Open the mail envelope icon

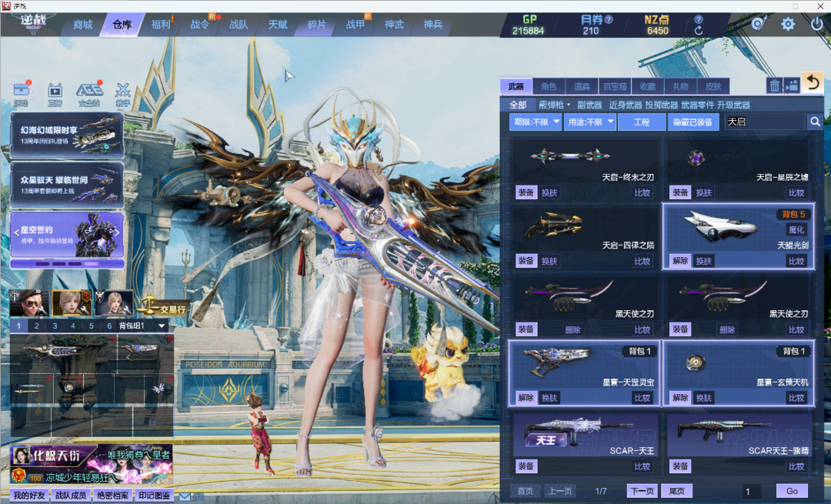[185, 496]
